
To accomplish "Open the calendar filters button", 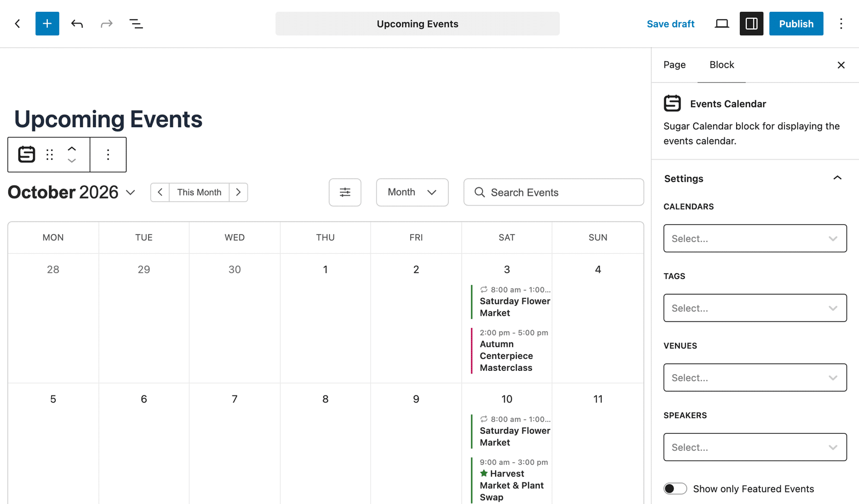I will click(345, 192).
